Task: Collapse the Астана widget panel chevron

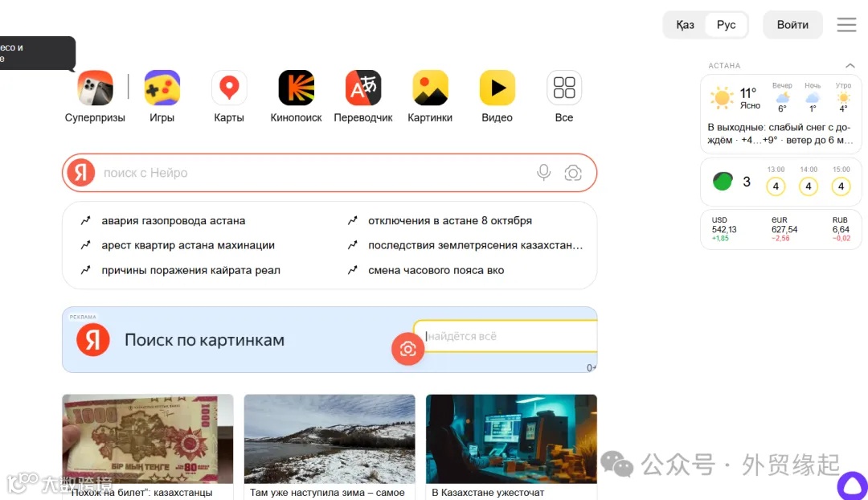Action: pyautogui.click(x=850, y=65)
